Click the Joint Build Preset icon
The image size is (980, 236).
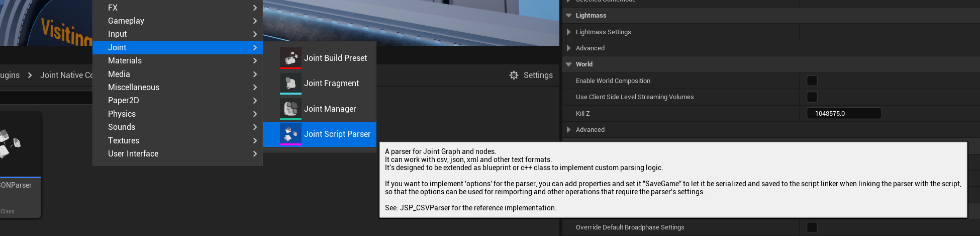pos(290,58)
